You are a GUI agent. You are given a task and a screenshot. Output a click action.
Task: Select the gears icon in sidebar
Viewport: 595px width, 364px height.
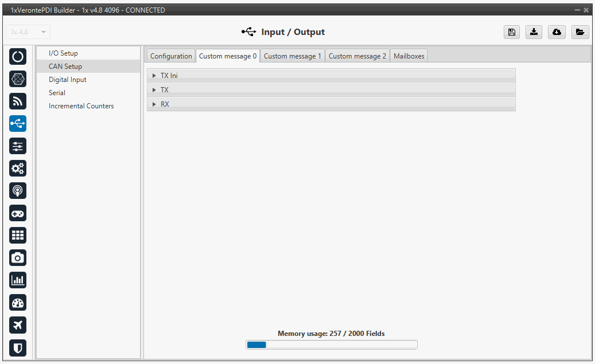18,169
